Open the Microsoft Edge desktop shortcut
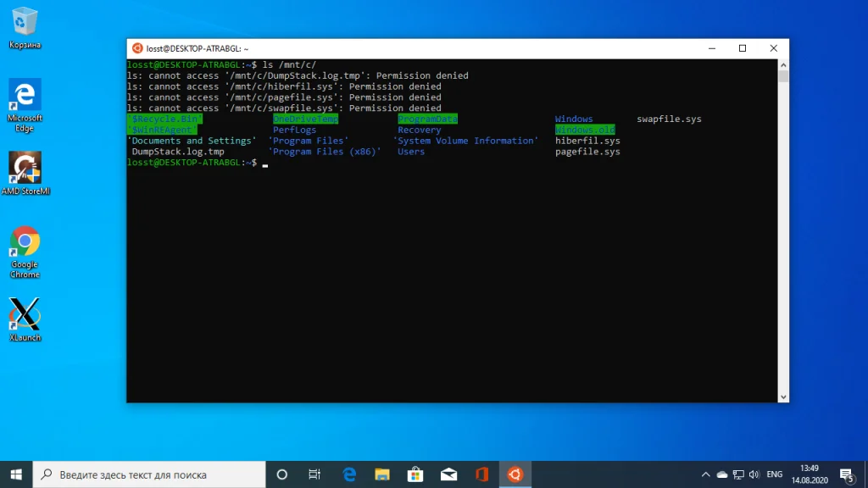The image size is (868, 488). pyautogui.click(x=25, y=95)
